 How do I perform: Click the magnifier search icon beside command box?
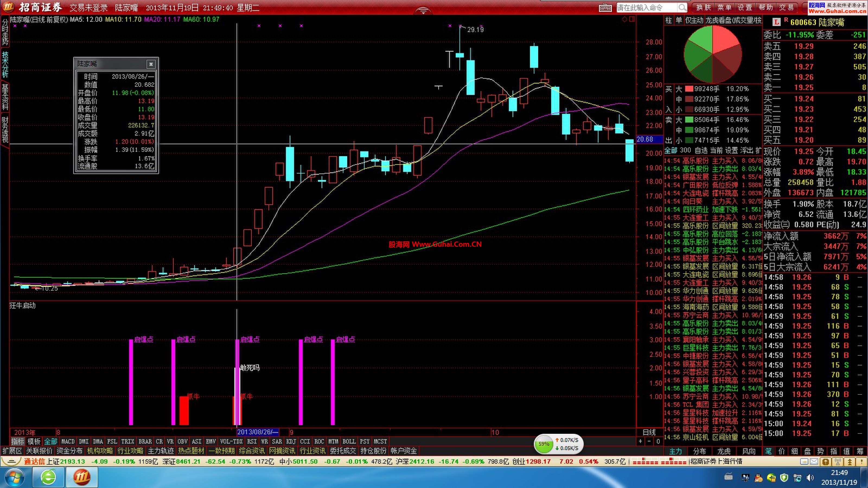[x=682, y=7]
